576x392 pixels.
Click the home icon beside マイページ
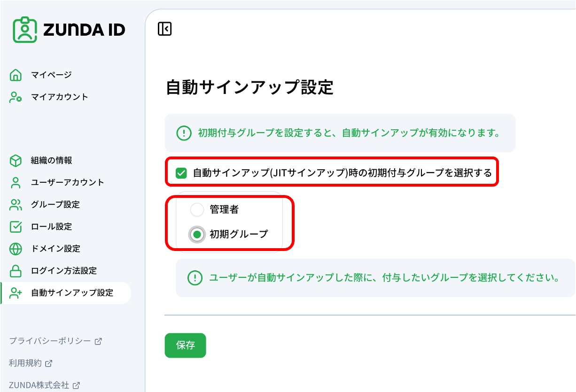tap(16, 75)
